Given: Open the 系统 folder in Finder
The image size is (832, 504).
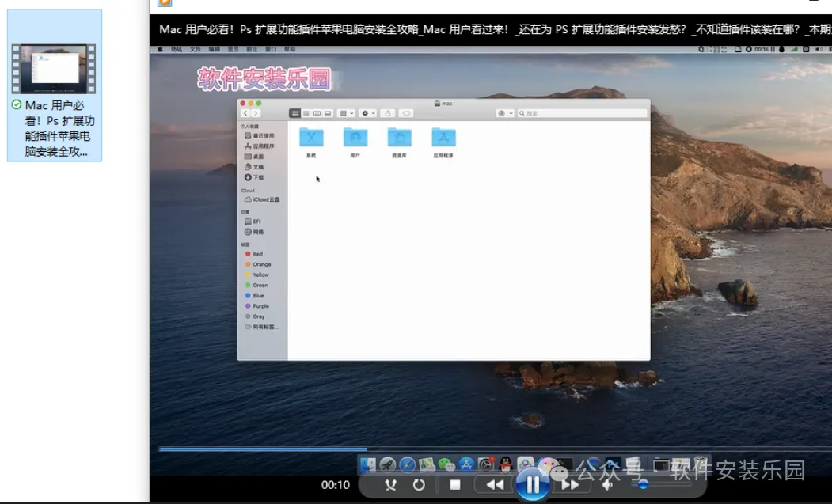Looking at the screenshot, I should [311, 142].
